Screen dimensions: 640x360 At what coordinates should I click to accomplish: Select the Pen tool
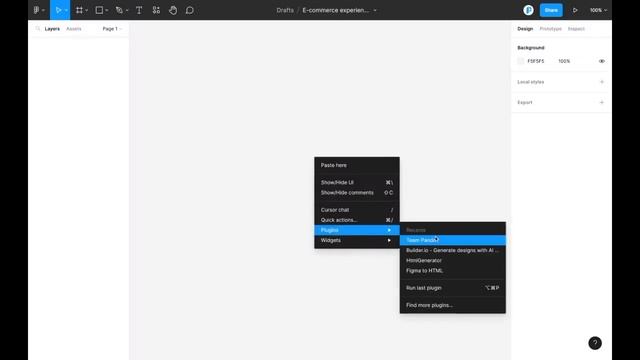pyautogui.click(x=119, y=10)
